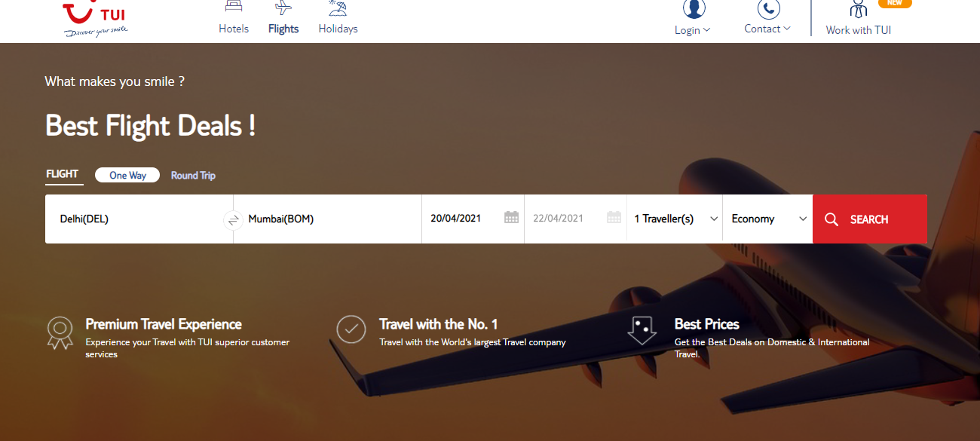The image size is (980, 441).
Task: Click the Contact phone icon
Action: (767, 9)
